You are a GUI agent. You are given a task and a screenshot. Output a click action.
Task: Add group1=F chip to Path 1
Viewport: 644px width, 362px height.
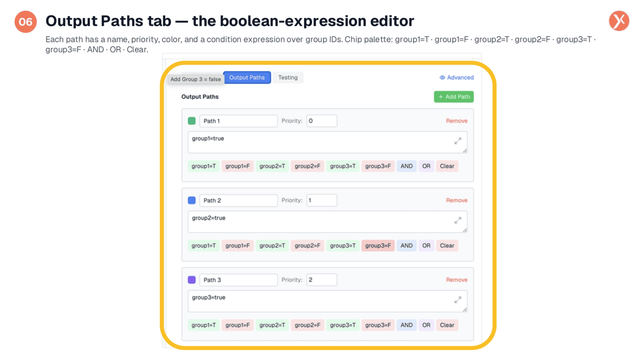click(x=237, y=166)
